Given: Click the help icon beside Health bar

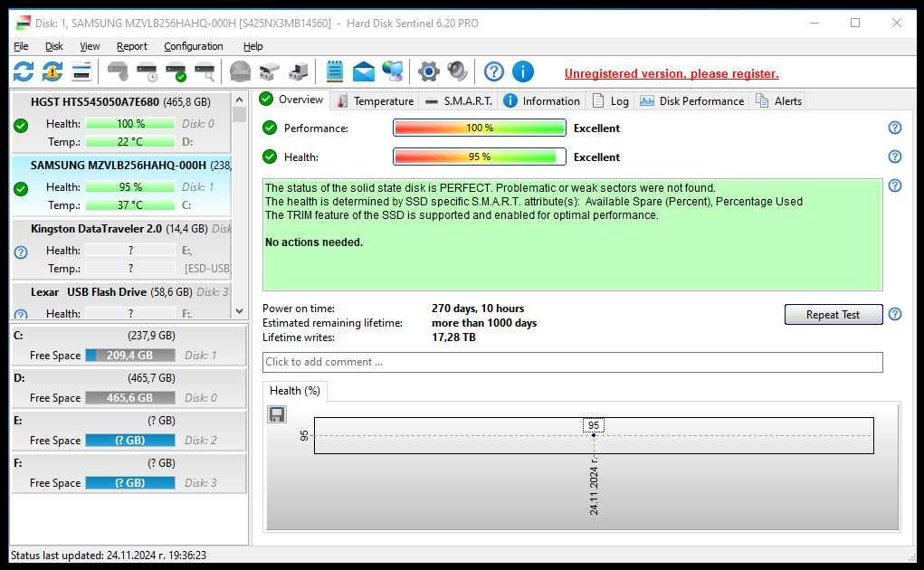Looking at the screenshot, I should click(894, 157).
